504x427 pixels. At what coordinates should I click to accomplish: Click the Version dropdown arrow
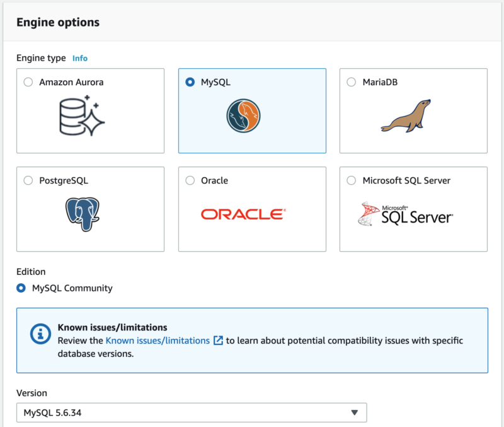click(x=355, y=412)
